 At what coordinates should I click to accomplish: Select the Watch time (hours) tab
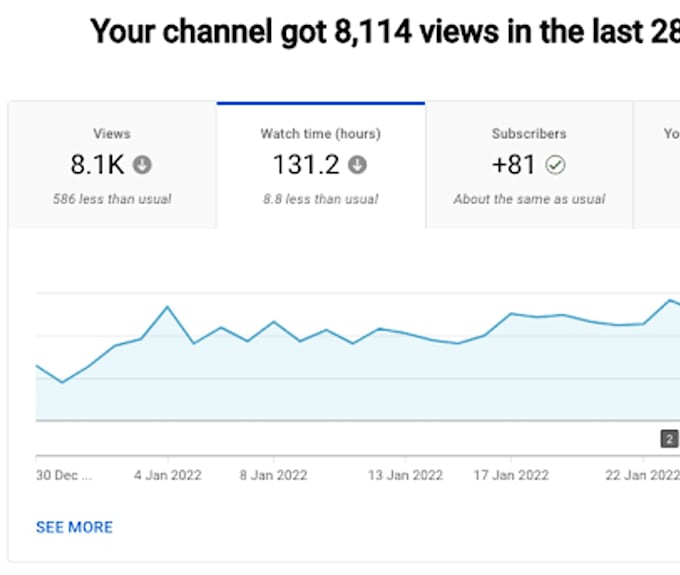[321, 165]
